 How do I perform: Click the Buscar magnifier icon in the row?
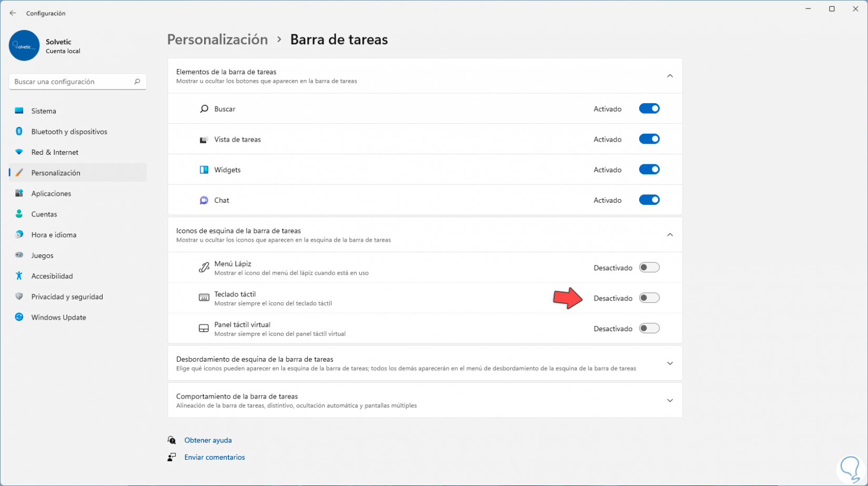coord(204,109)
